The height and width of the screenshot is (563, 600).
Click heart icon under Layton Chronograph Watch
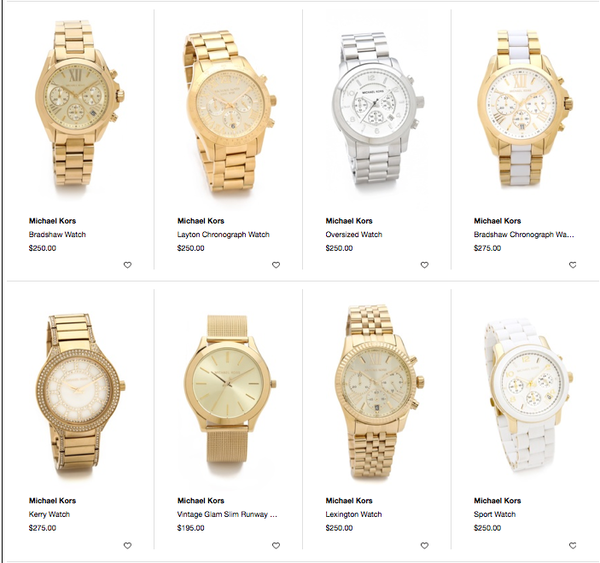(x=276, y=265)
